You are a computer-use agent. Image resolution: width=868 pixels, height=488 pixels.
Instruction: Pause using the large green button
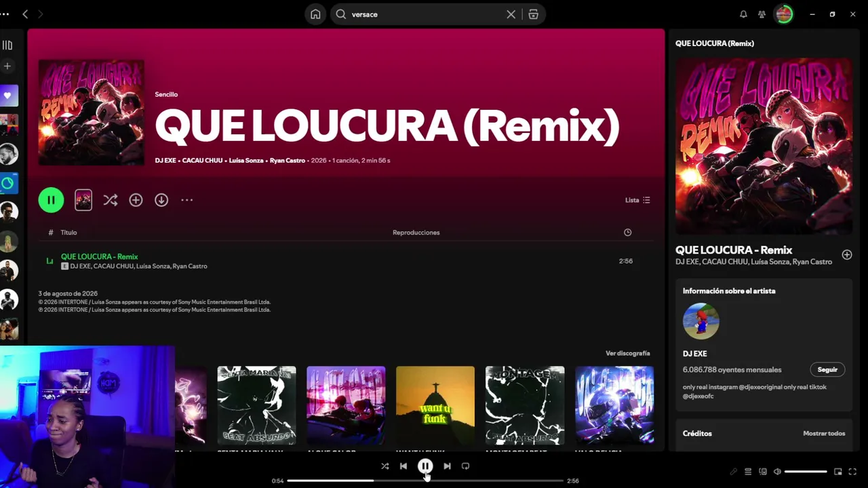click(51, 200)
